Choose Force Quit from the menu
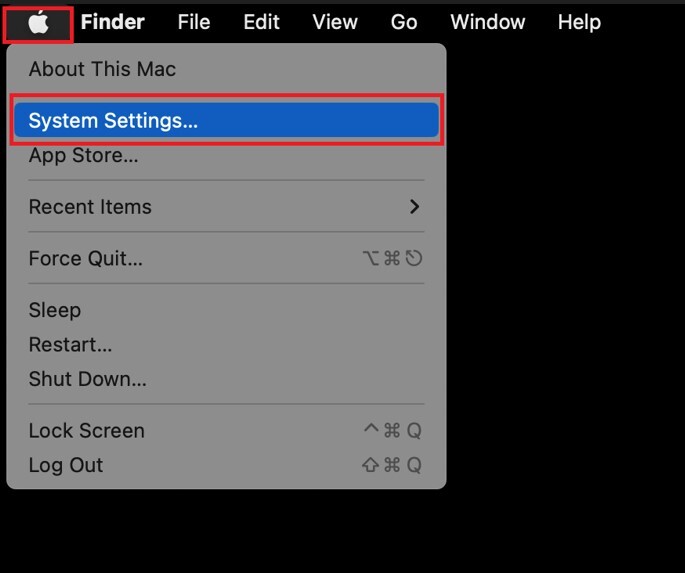This screenshot has width=685, height=573. pyautogui.click(x=85, y=258)
